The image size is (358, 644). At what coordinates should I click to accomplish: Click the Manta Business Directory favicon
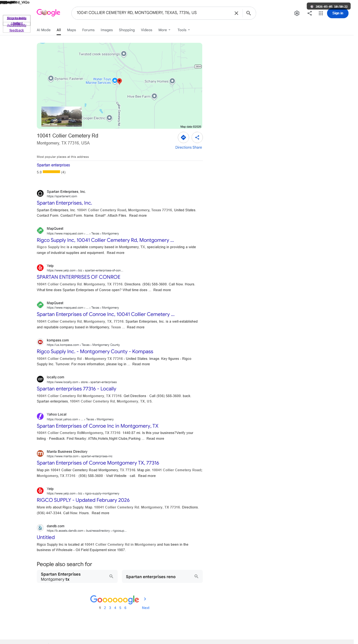coord(40,453)
